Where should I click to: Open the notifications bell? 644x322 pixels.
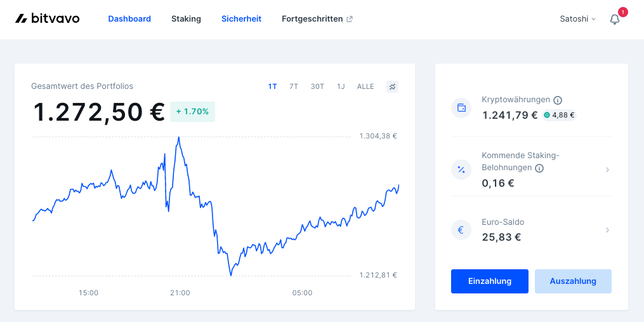[614, 19]
